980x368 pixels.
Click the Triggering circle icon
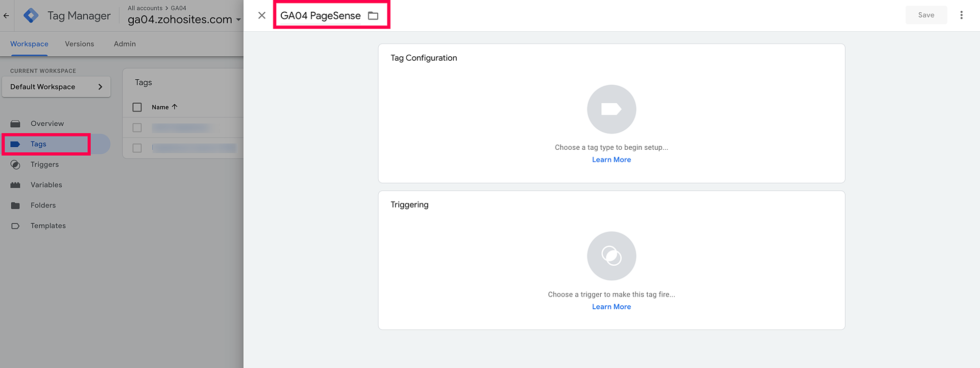point(612,256)
